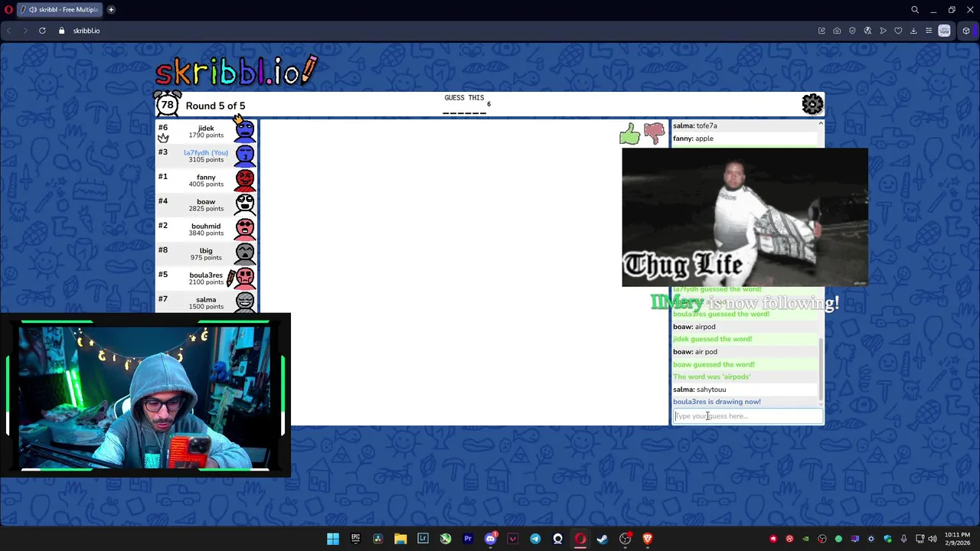Click 'boula3res is drawing now!' message

pos(717,402)
